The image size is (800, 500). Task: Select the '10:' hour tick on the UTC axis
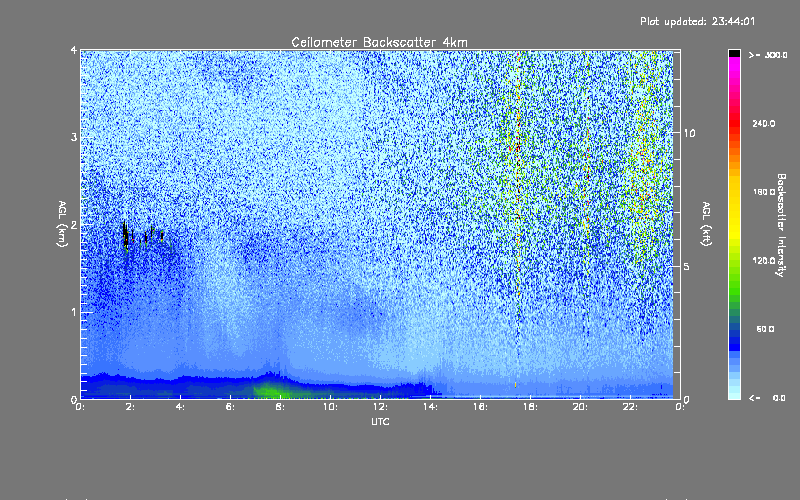pyautogui.click(x=331, y=407)
